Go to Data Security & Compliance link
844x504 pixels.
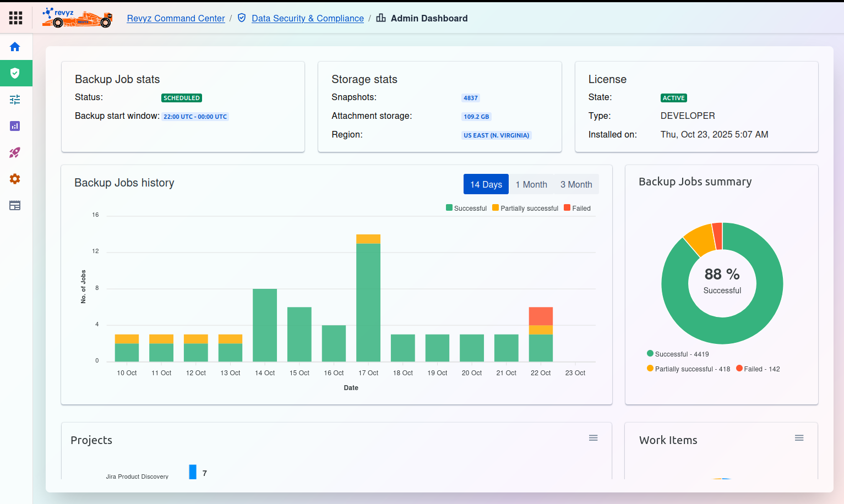point(307,18)
